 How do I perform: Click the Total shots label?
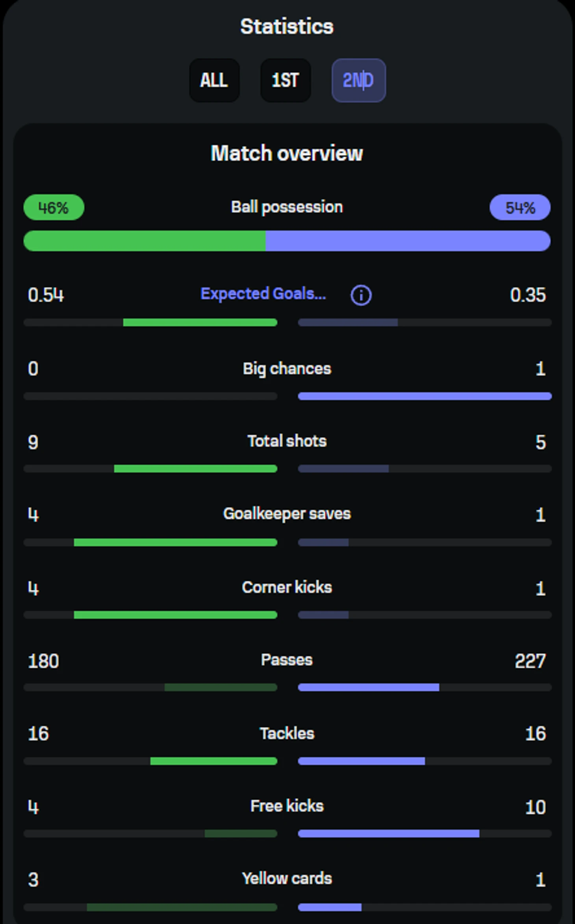(287, 441)
